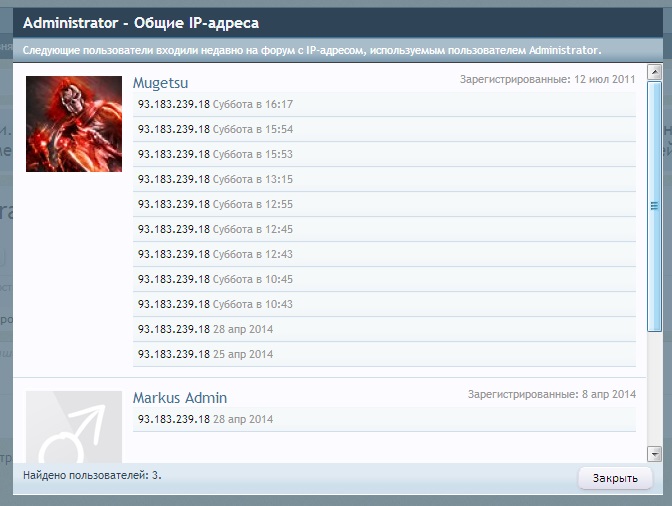Select IP entry Суббота в 16:17
The height and width of the screenshot is (506, 672).
[384, 104]
